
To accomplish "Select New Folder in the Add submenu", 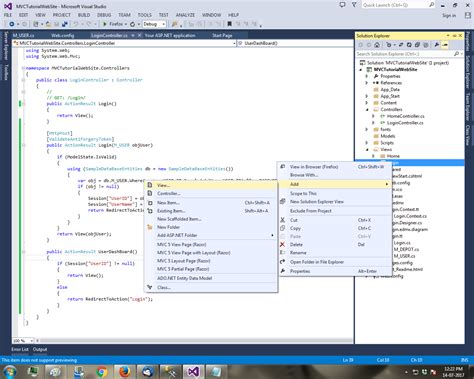I will pos(211,227).
